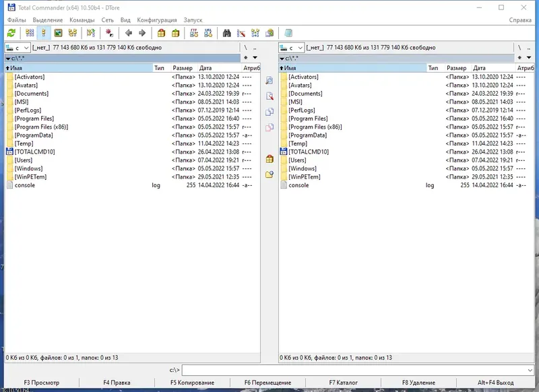Click the pink move icon between panels

coord(269,127)
